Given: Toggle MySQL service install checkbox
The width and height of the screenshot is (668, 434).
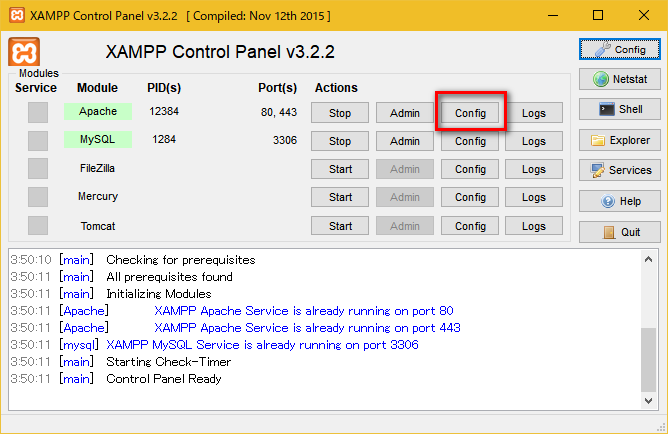Looking at the screenshot, I should tap(37, 141).
